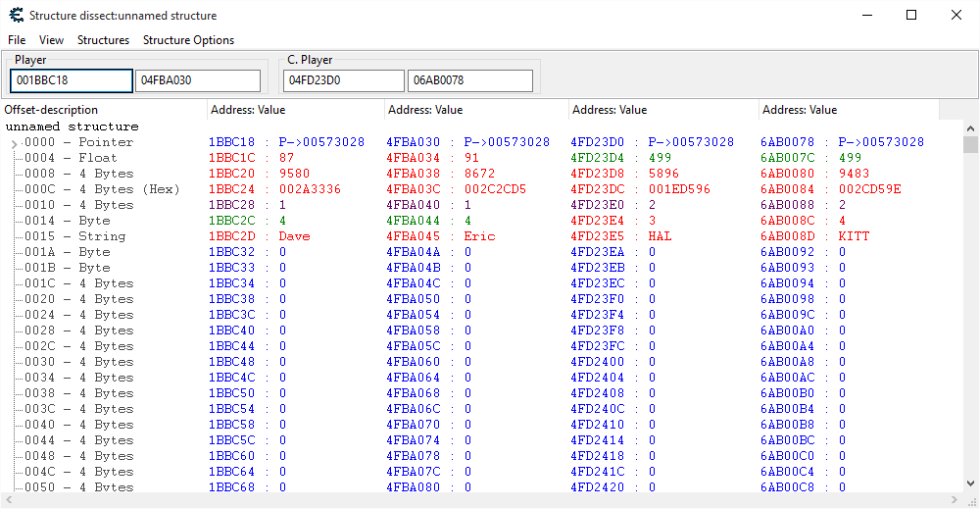Viewport: 980px width, 509px height.
Task: Click the address field containing 001BBC18
Action: [72, 80]
